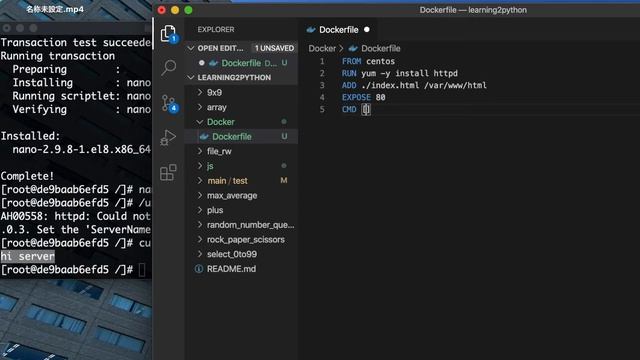The width and height of the screenshot is (640, 360).
Task: Click the modified dot on js folder
Action: [284, 166]
